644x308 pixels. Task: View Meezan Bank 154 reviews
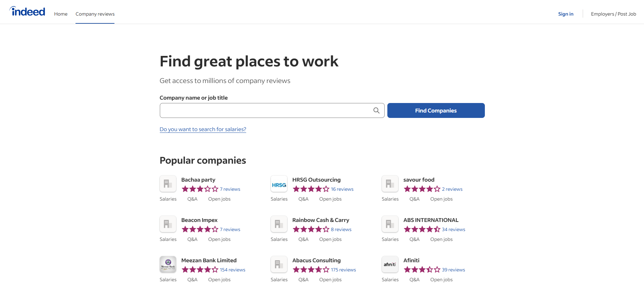pyautogui.click(x=233, y=270)
